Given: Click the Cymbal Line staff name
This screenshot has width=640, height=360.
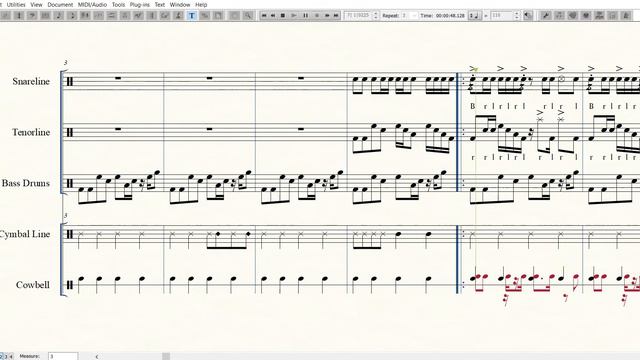Looking at the screenshot, I should (25, 234).
